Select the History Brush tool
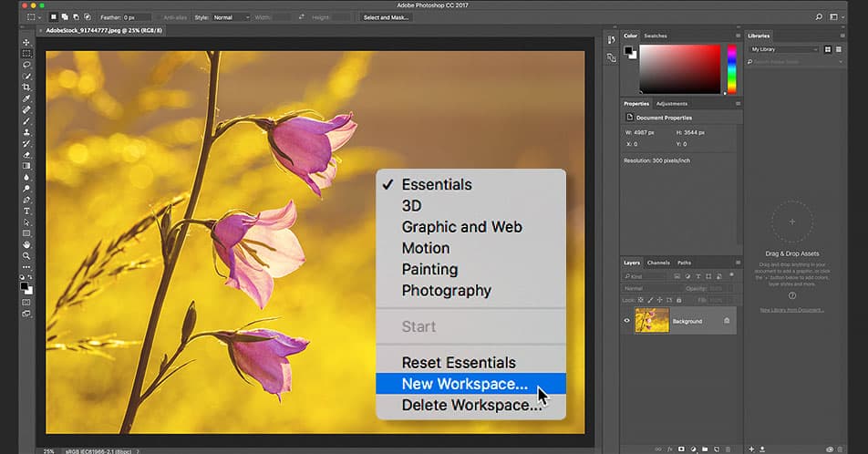The width and height of the screenshot is (868, 454). pos(26,143)
